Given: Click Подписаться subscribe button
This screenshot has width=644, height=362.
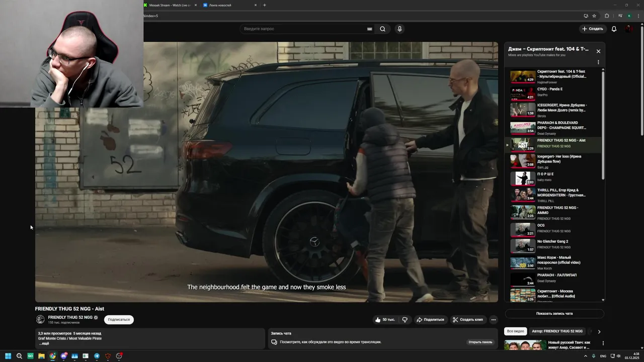Looking at the screenshot, I should (x=119, y=320).
